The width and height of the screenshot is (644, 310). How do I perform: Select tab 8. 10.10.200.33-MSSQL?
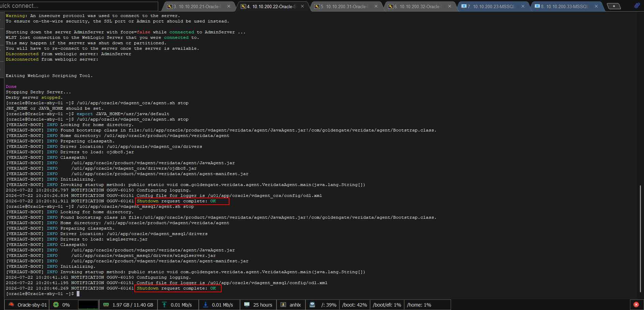pos(567,6)
